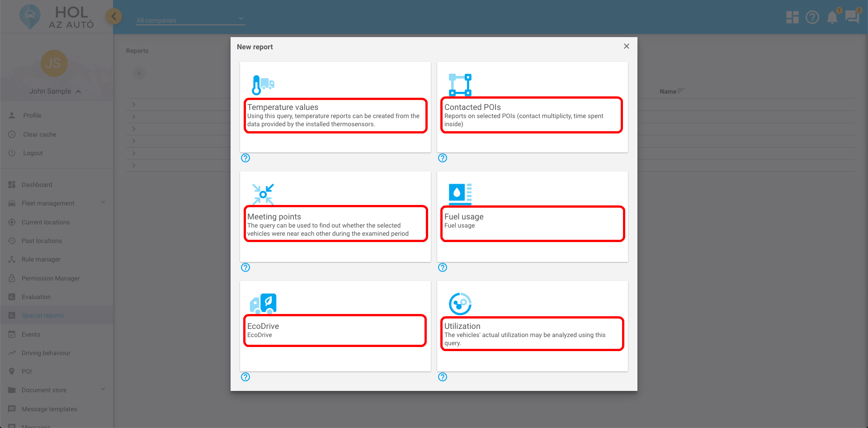Open the All companies dropdown
The image size is (868, 428).
(190, 20)
